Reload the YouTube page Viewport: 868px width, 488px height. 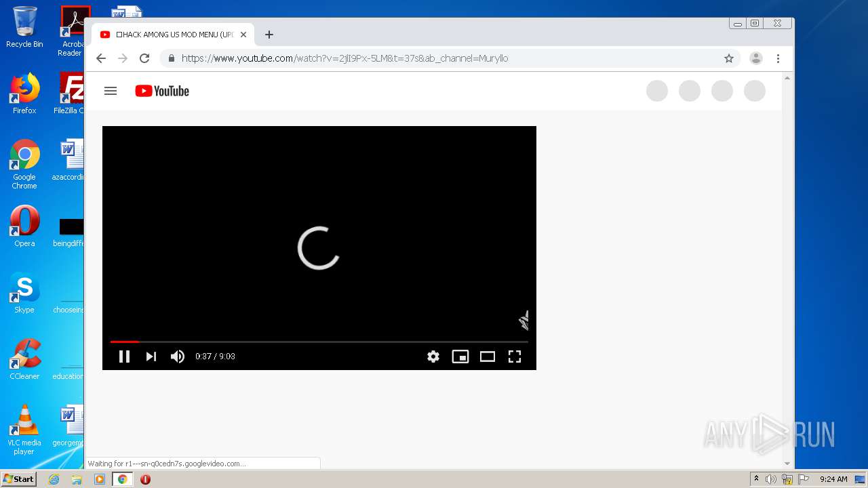point(144,58)
